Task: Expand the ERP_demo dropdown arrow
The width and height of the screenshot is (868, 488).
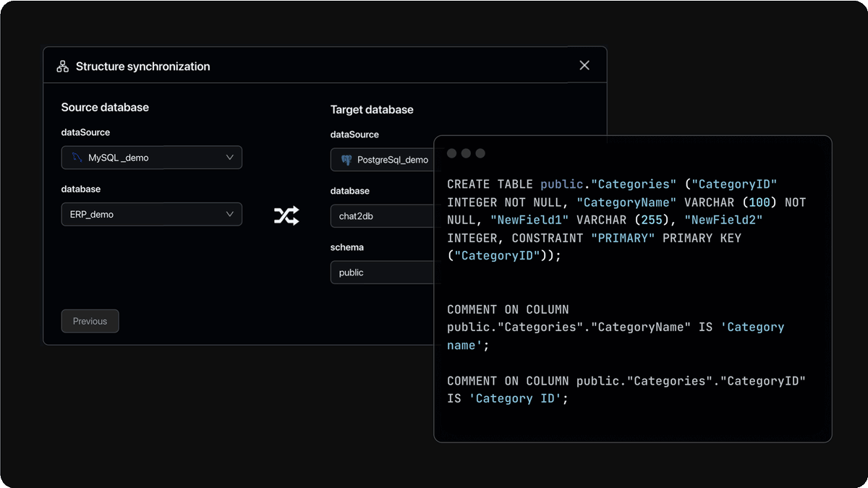Action: tap(230, 214)
